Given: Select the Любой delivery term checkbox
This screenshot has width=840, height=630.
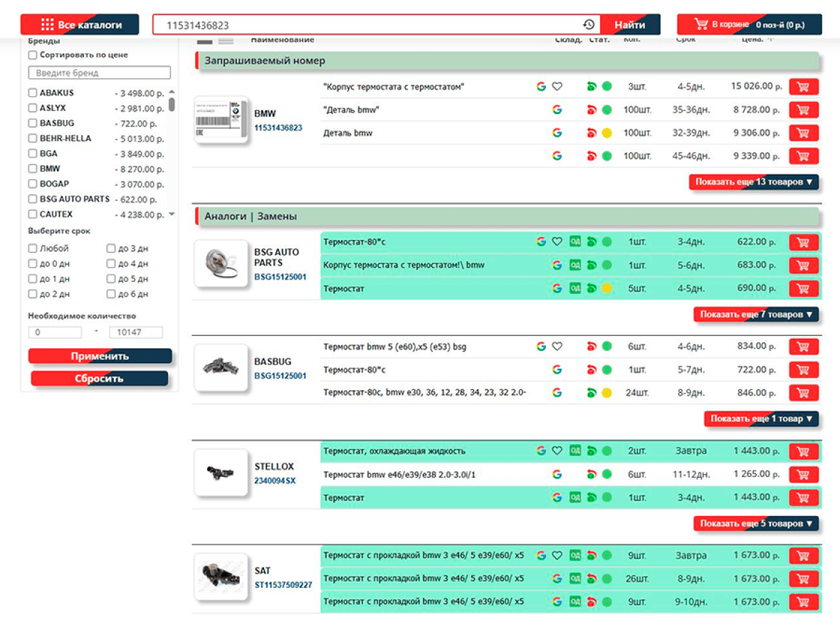Looking at the screenshot, I should pyautogui.click(x=33, y=248).
